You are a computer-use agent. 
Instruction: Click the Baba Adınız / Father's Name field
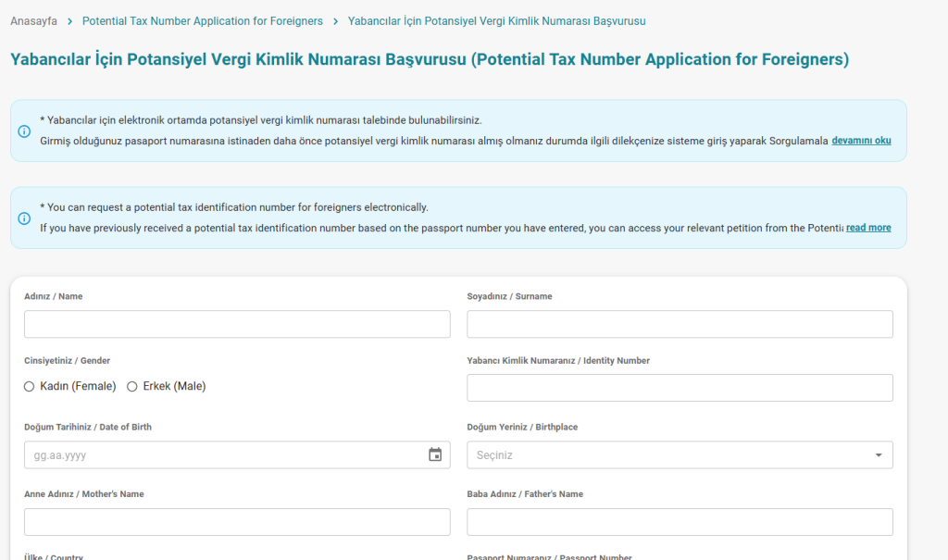pyautogui.click(x=680, y=522)
